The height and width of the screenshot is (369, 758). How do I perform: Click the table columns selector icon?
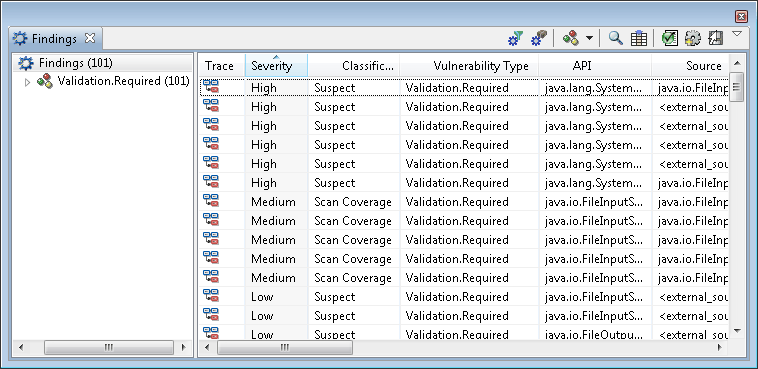[639, 38]
